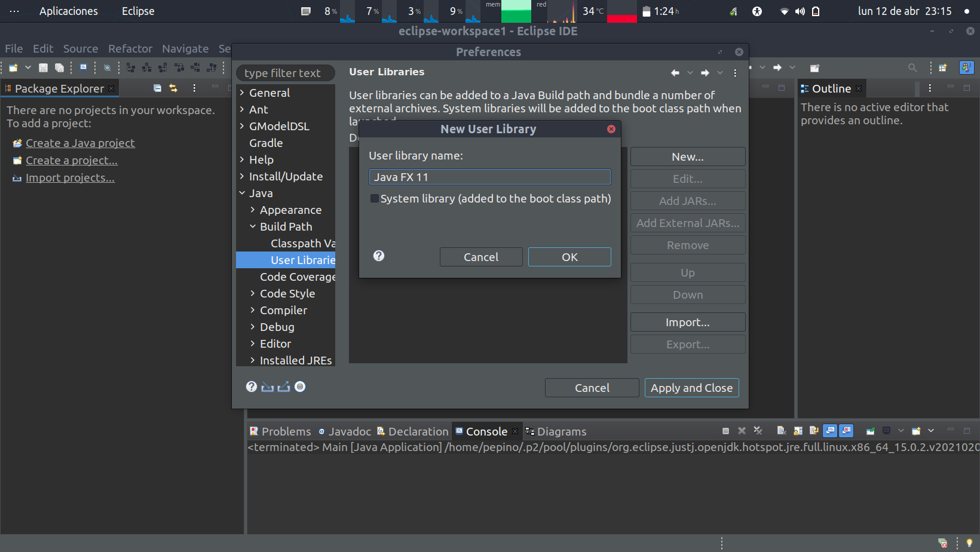Open the Navigate menu
The image size is (980, 552).
185,48
